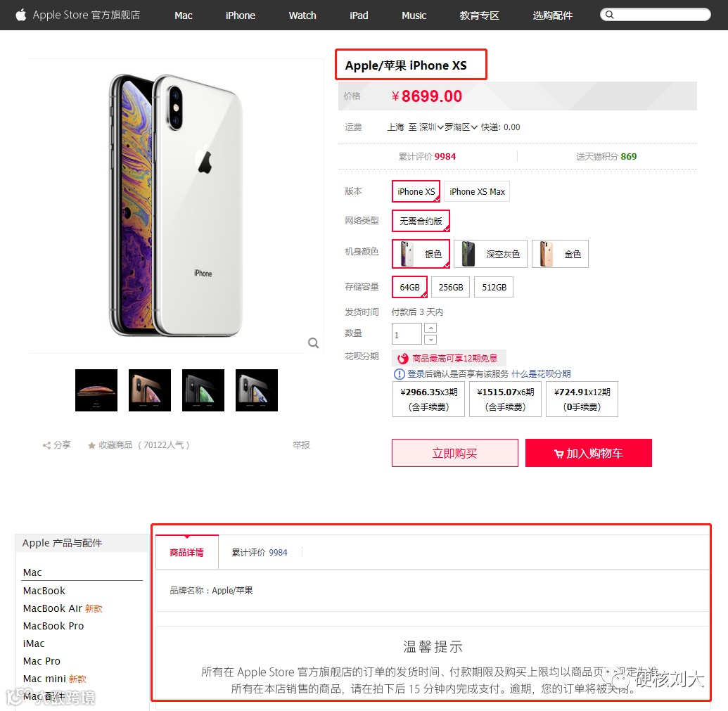
Task: Open the 深圳 city dropdown
Action: pyautogui.click(x=431, y=127)
